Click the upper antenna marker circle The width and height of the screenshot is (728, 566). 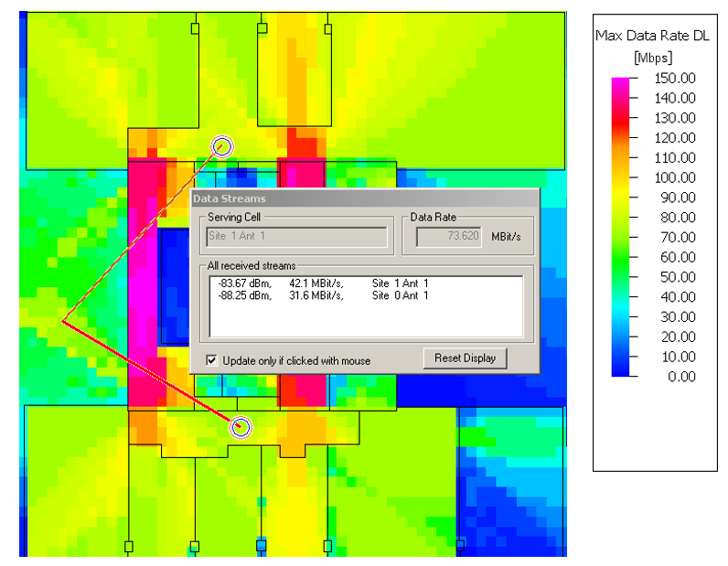coord(222,145)
